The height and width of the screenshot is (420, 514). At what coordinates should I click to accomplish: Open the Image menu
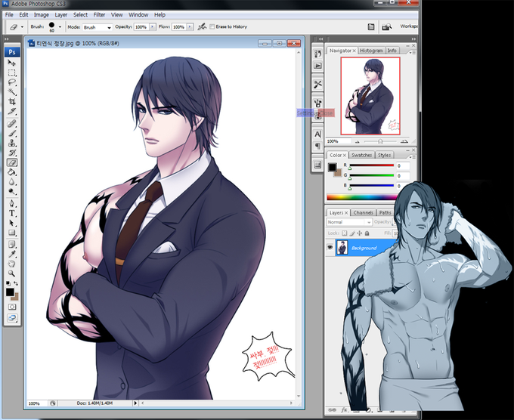(42, 15)
